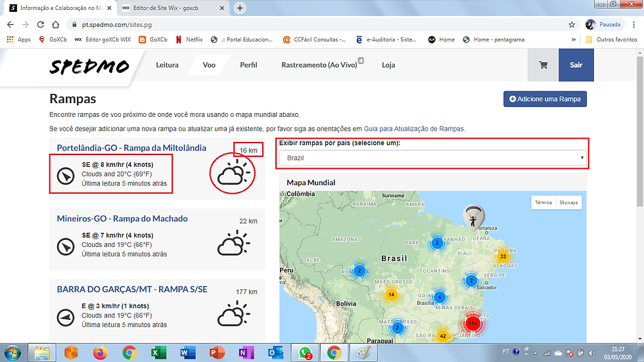Go to browser home page icon
Viewport: 644px width, 362px height.
tap(55, 24)
